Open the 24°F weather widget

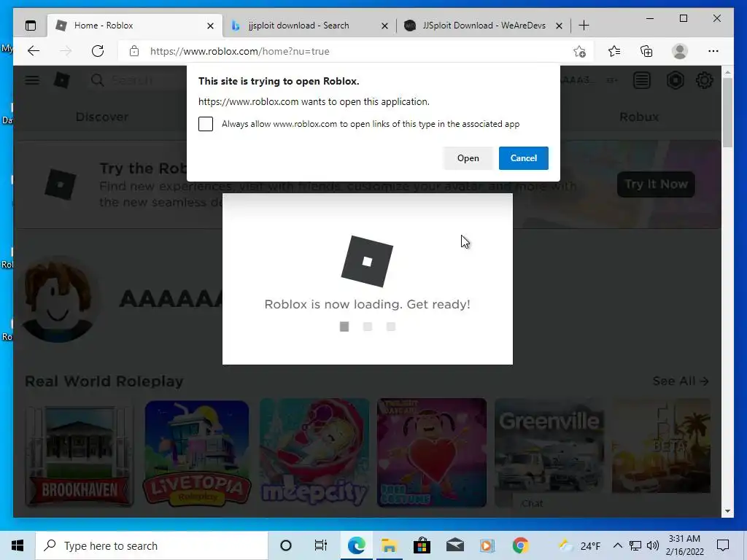[x=580, y=545]
